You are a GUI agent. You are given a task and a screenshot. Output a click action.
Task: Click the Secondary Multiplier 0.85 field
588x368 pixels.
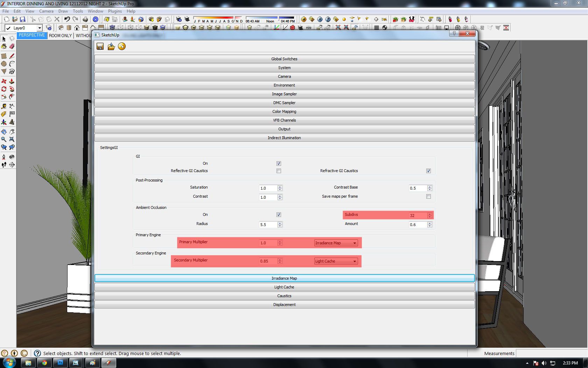pos(268,261)
